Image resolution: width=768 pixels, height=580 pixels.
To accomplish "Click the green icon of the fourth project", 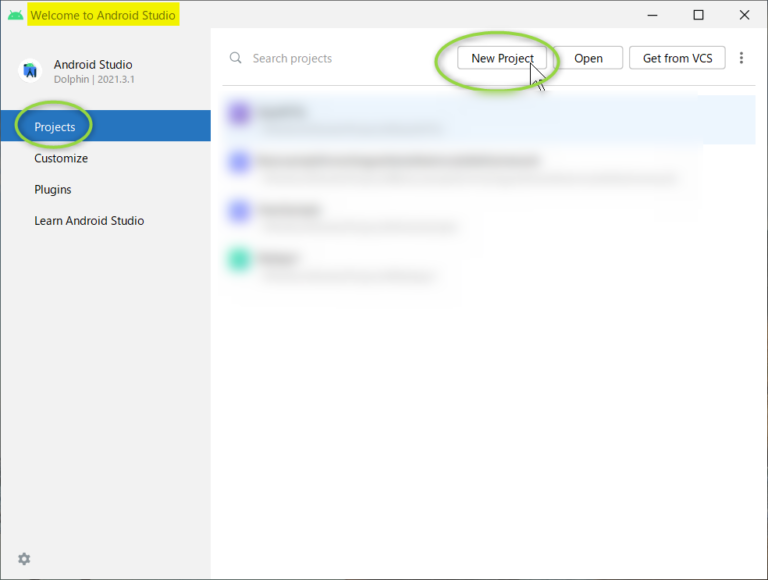I will coord(238,260).
